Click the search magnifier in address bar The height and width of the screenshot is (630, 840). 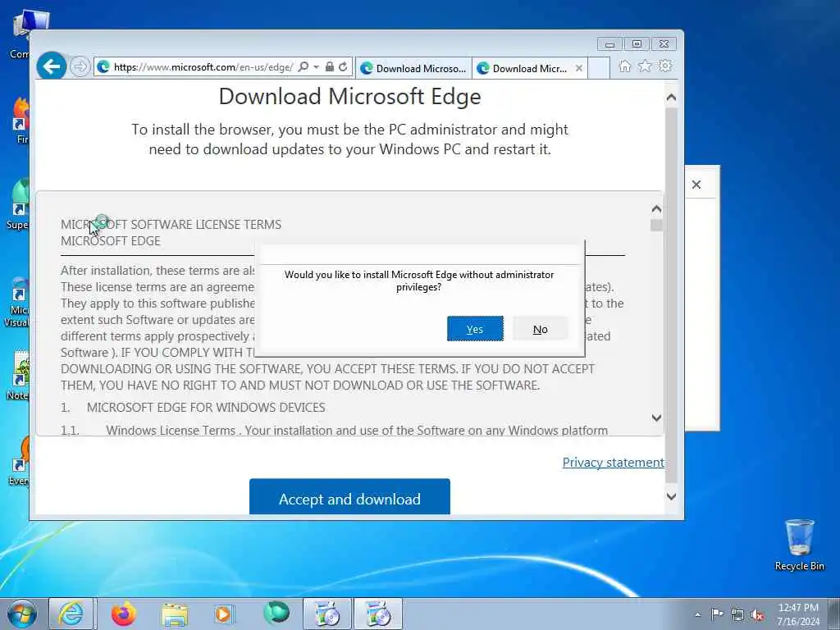(304, 66)
